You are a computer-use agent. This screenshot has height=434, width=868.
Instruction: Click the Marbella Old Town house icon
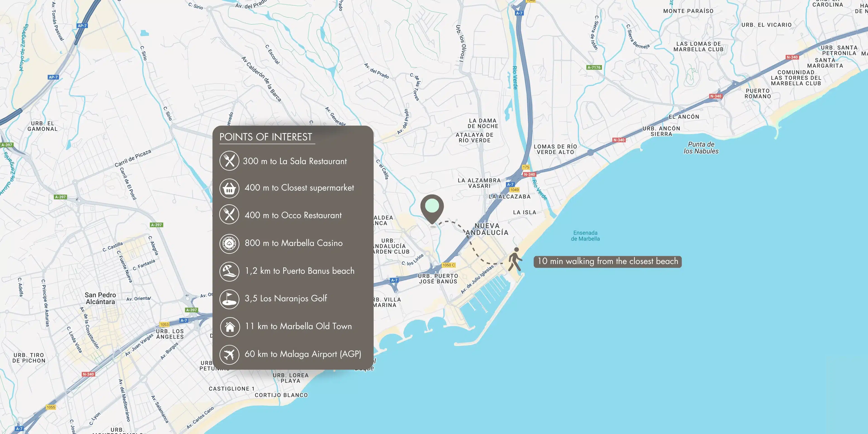coord(230,326)
